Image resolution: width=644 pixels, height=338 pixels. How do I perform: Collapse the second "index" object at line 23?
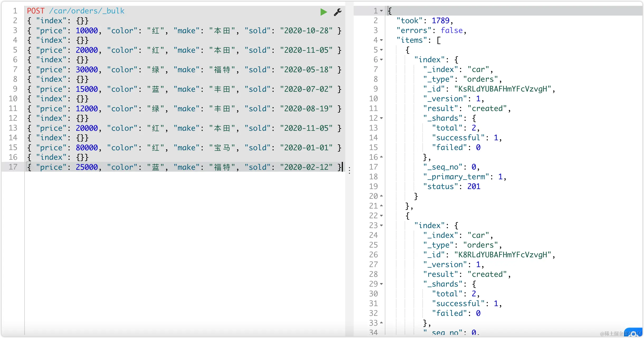tap(381, 225)
